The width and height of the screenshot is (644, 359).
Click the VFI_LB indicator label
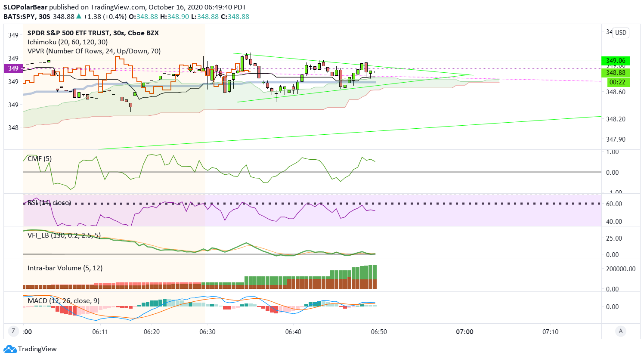[x=64, y=235]
